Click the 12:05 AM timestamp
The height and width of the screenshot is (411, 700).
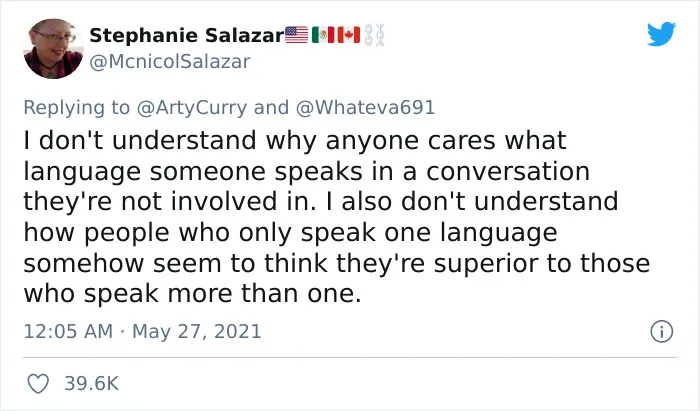(x=68, y=332)
